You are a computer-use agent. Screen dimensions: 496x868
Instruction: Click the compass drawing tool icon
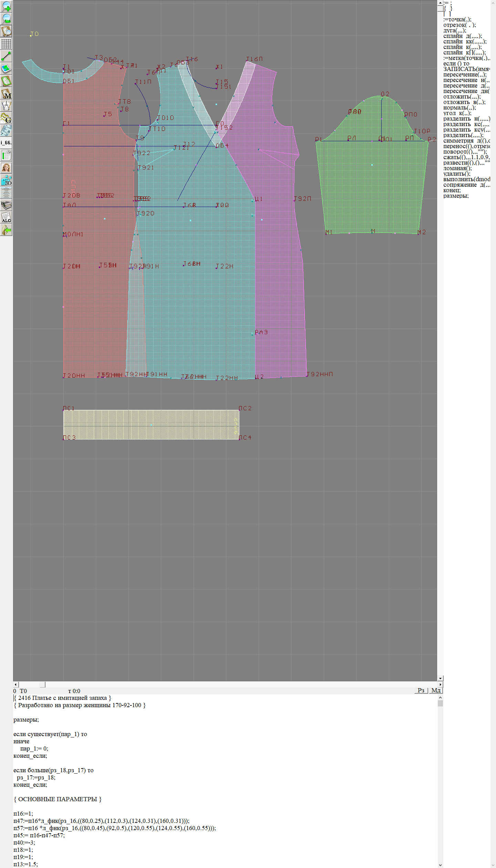point(6,106)
